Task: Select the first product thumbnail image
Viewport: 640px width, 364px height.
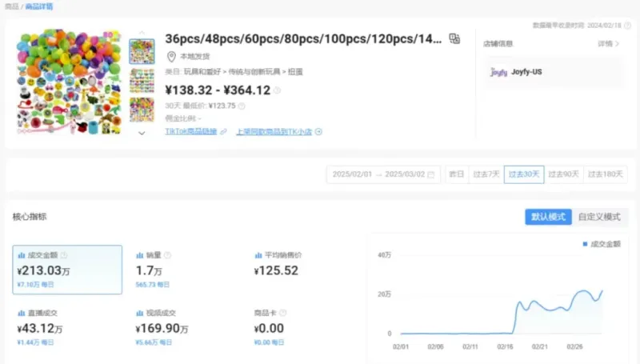Action: pos(142,50)
